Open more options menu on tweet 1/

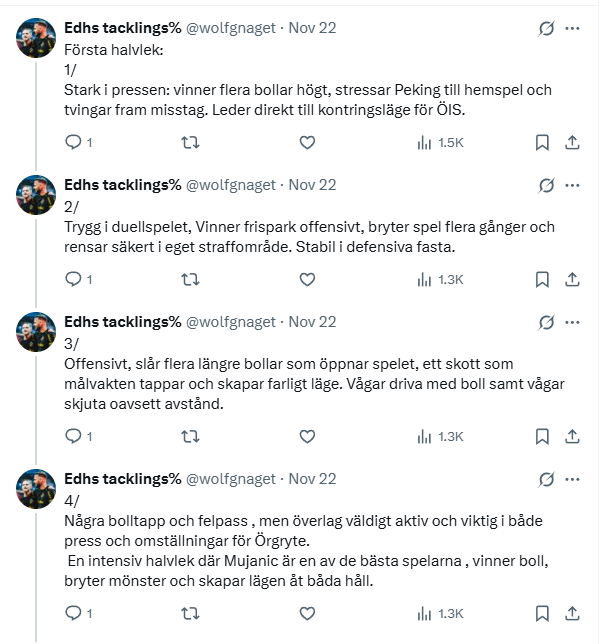(573, 28)
